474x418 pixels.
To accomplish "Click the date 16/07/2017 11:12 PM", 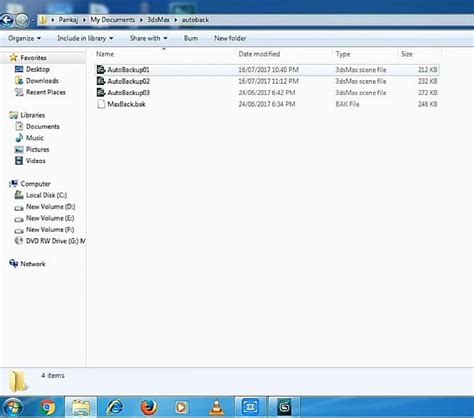I will 268,81.
